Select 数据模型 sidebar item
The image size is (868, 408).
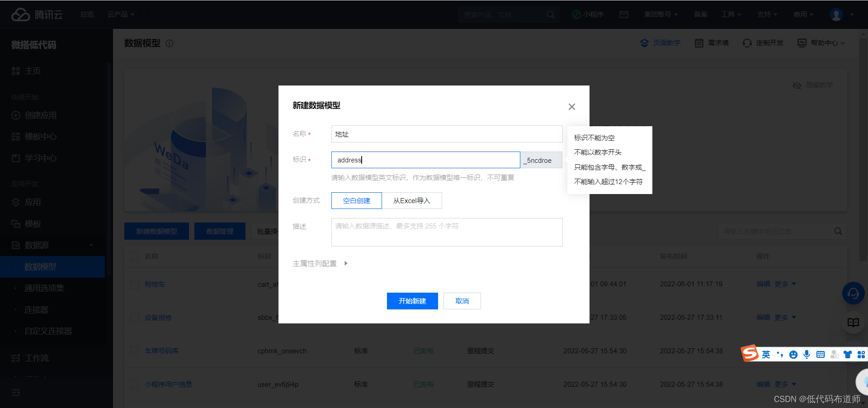52,267
